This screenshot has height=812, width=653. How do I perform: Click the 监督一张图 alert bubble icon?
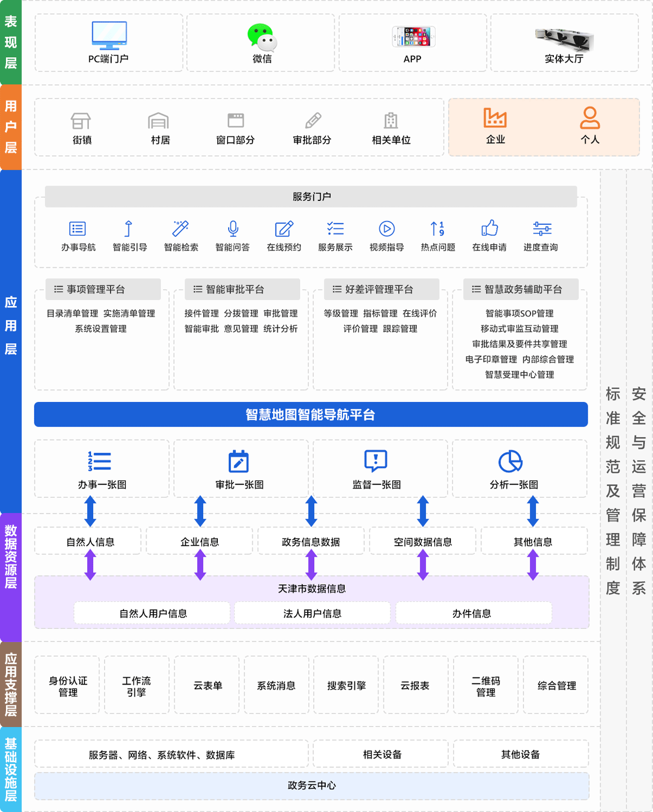click(376, 461)
